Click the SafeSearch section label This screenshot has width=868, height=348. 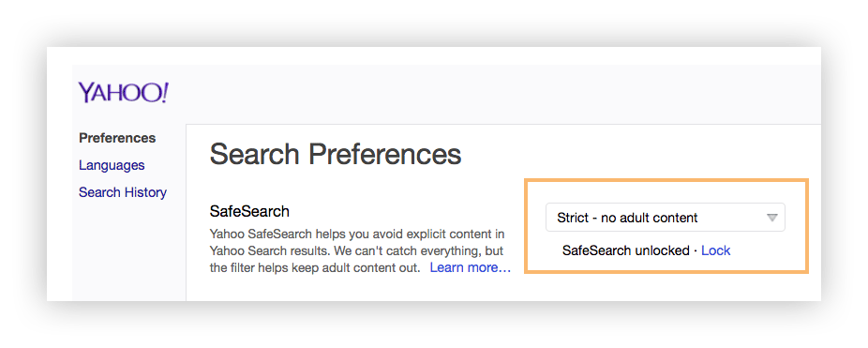click(249, 211)
